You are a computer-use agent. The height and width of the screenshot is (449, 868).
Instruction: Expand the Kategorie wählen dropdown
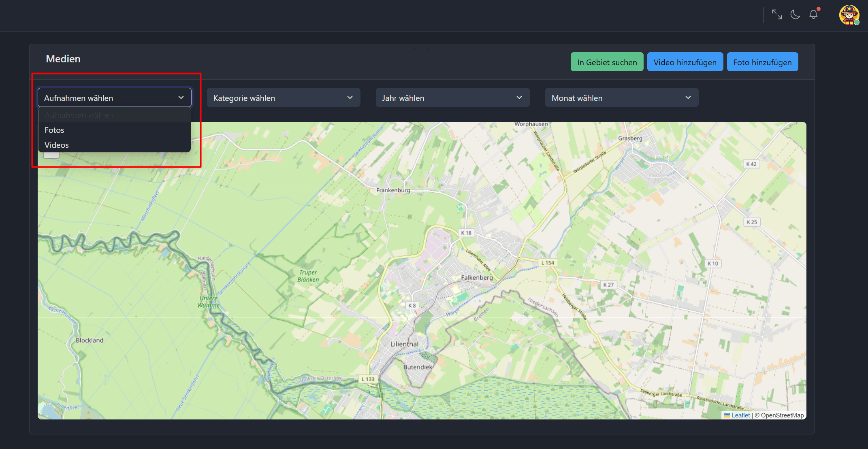283,98
